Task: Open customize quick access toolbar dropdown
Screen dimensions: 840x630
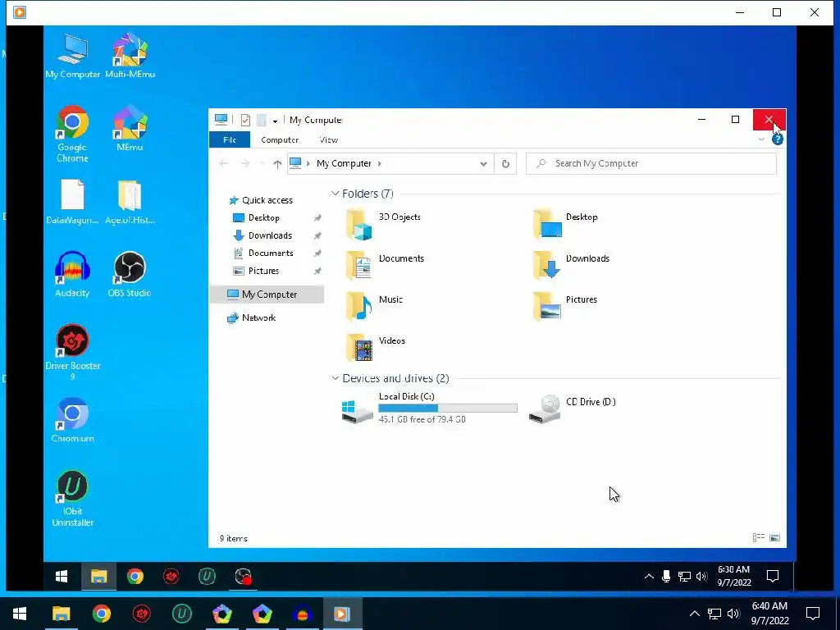Action: [275, 121]
